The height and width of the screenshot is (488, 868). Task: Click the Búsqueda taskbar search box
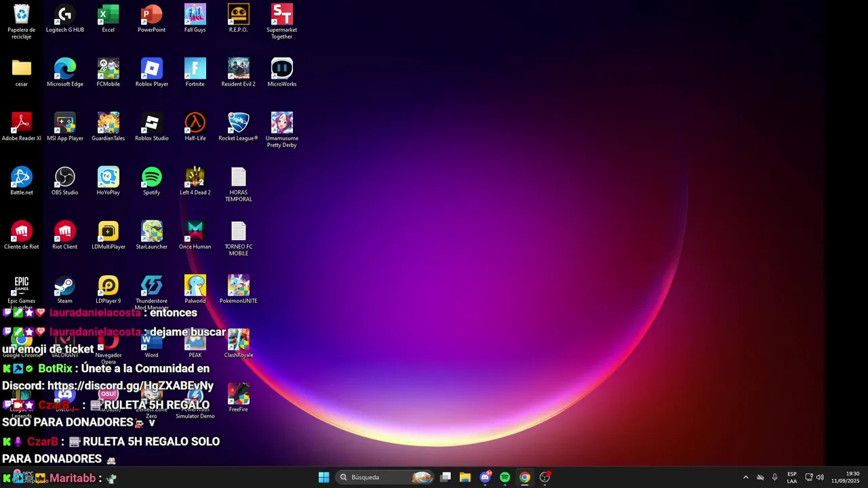384,477
